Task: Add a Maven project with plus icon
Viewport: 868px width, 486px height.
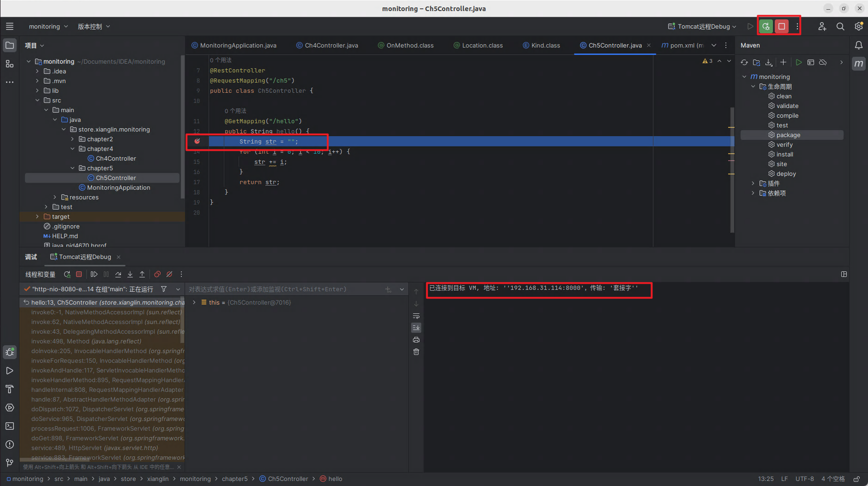Action: tap(783, 62)
